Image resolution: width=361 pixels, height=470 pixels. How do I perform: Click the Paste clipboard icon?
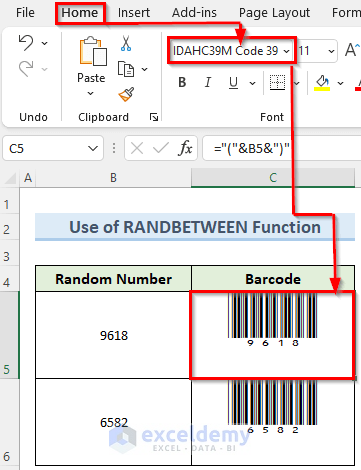pyautogui.click(x=93, y=51)
